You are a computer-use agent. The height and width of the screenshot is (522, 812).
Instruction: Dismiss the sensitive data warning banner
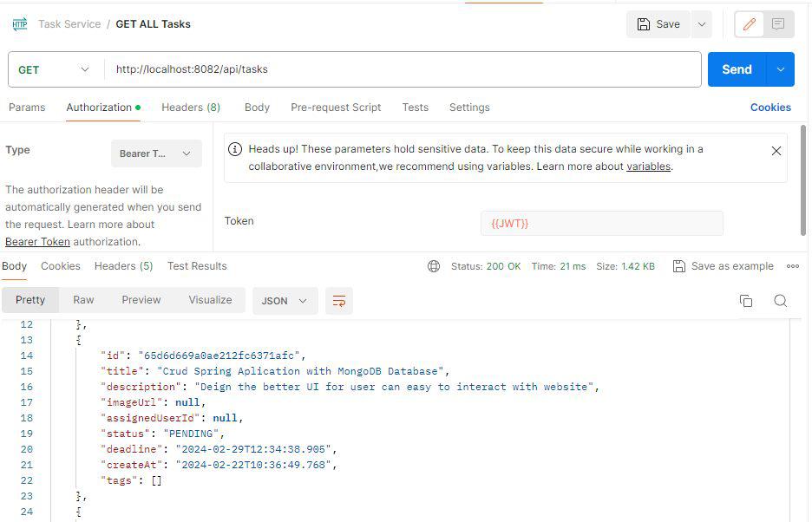tap(776, 150)
